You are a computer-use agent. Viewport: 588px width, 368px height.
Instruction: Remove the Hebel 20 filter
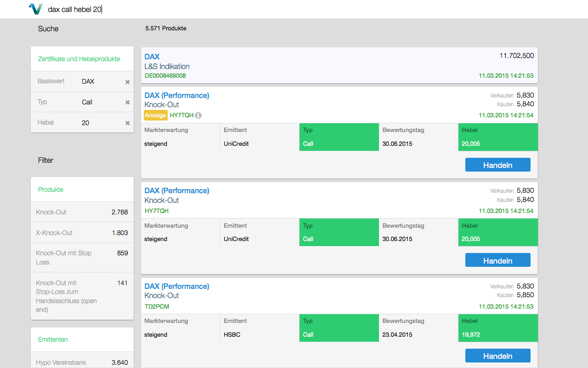pos(128,123)
